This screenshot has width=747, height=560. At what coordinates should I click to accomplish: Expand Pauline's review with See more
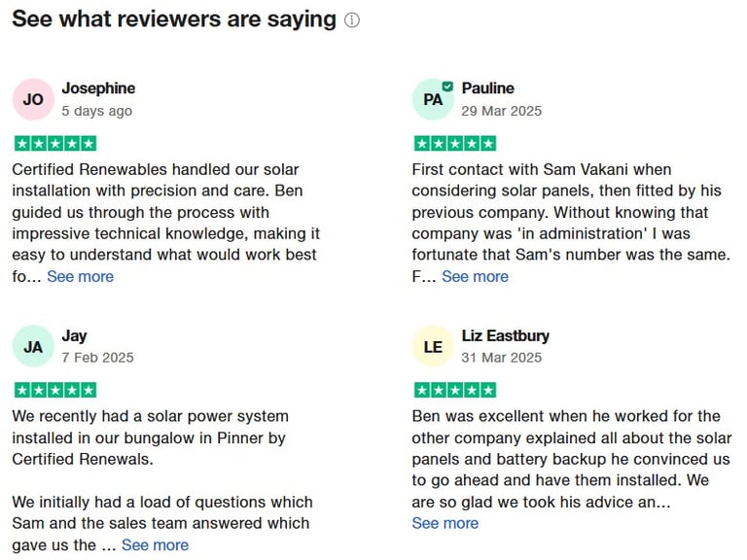[475, 276]
